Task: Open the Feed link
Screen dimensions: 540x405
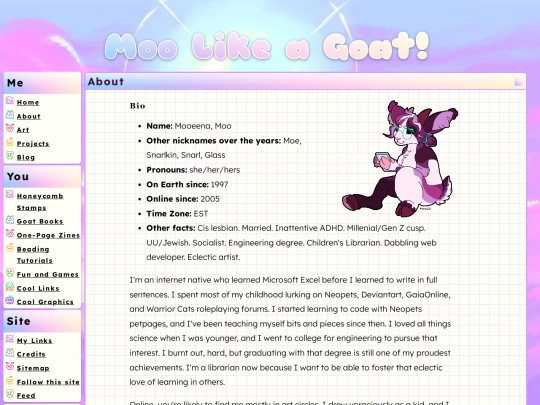Action: point(26,396)
